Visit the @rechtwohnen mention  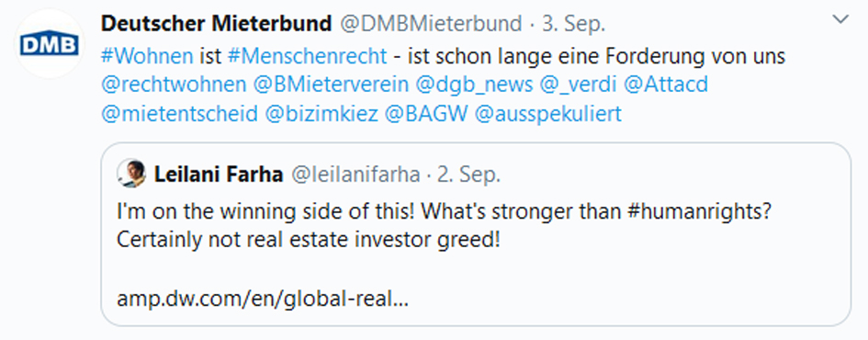pyautogui.click(x=174, y=85)
